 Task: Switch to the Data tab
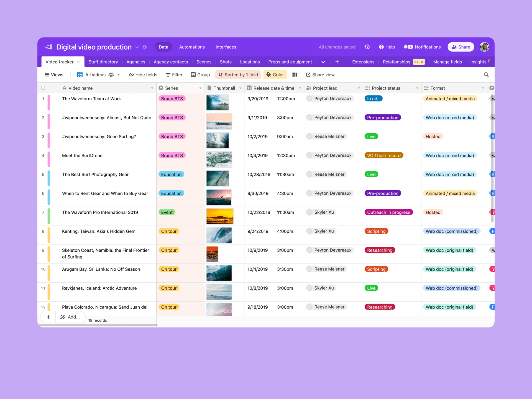tap(163, 47)
